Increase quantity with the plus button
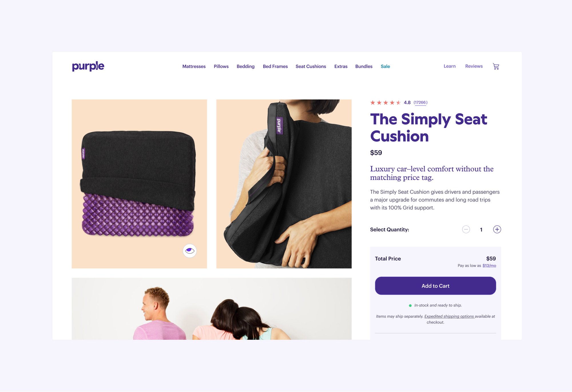 coord(497,229)
